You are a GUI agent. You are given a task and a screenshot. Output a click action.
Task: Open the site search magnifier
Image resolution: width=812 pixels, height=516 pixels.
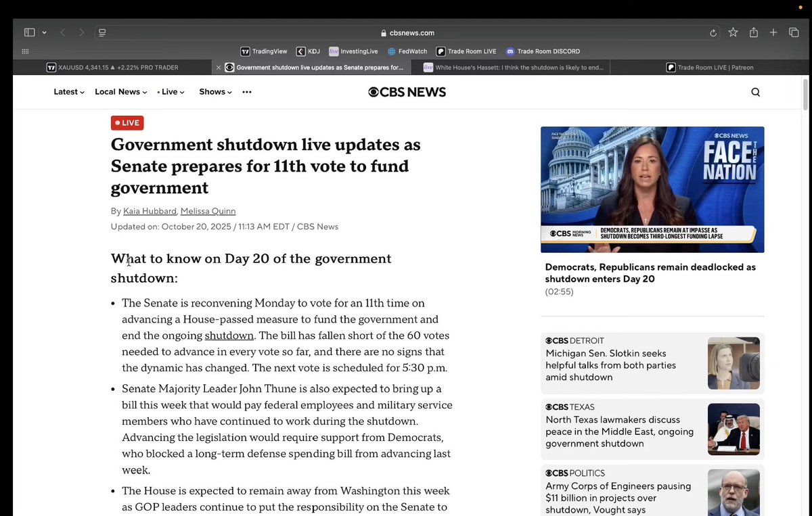756,92
